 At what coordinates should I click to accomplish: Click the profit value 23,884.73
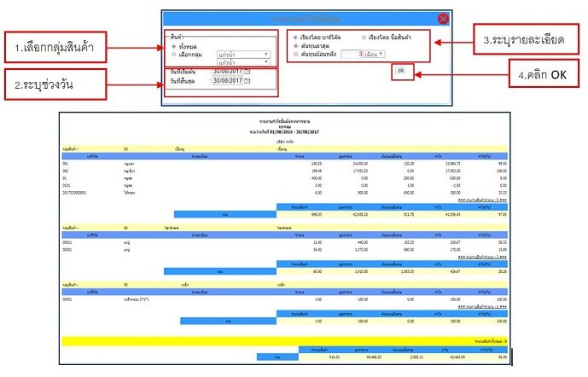(452, 164)
